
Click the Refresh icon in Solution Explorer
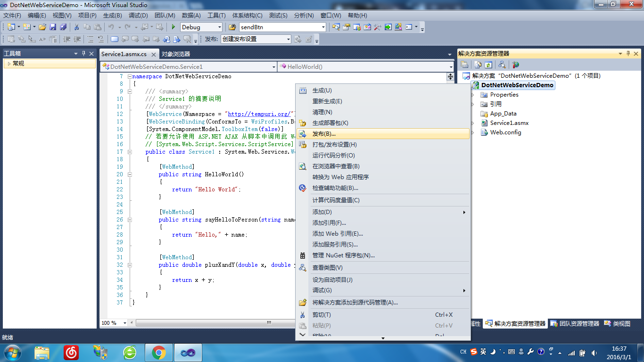(x=488, y=65)
